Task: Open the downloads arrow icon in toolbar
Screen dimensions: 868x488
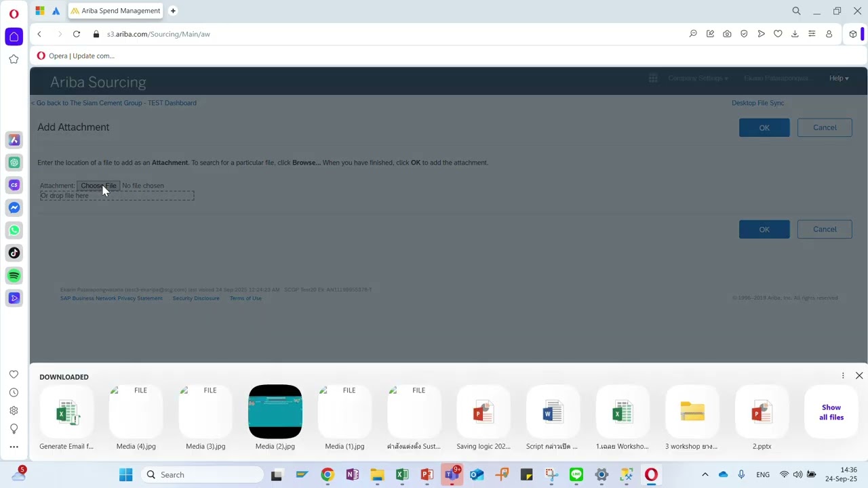Action: pyautogui.click(x=795, y=34)
